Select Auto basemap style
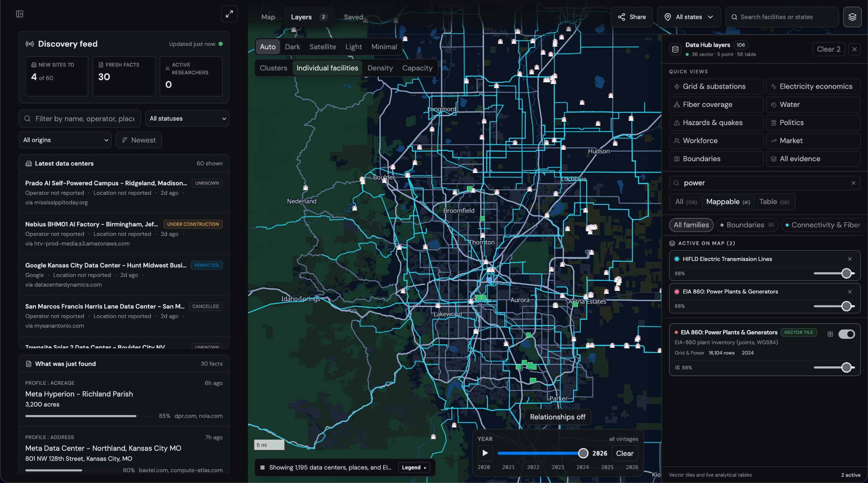868x483 pixels. (267, 47)
